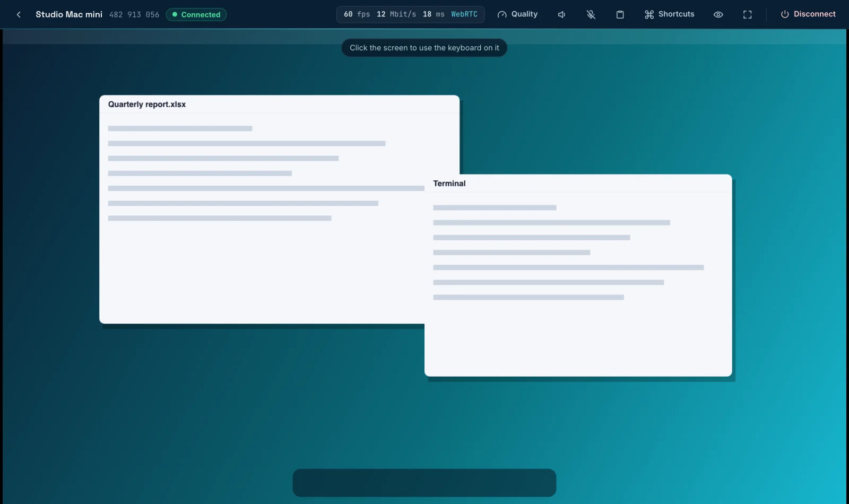Viewport: 849px width, 504px height.
Task: Focus the Quarterly report.xlsx window title
Action: 147,104
